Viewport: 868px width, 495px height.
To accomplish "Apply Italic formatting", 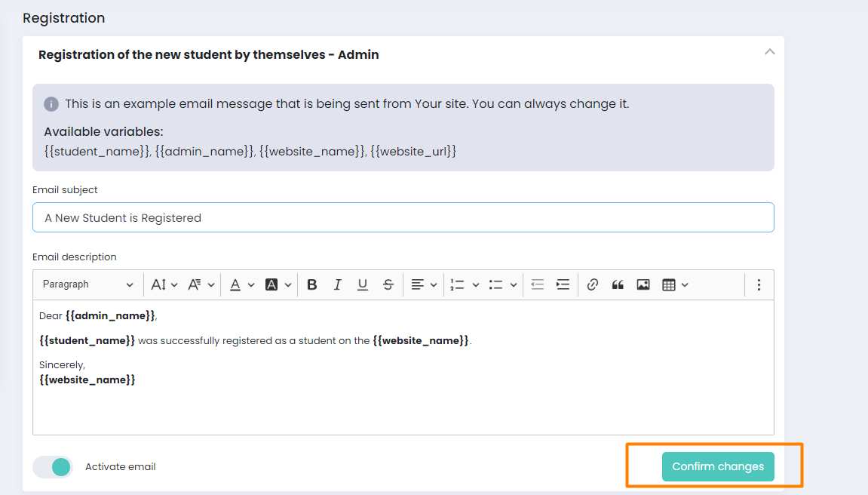I will coord(337,284).
